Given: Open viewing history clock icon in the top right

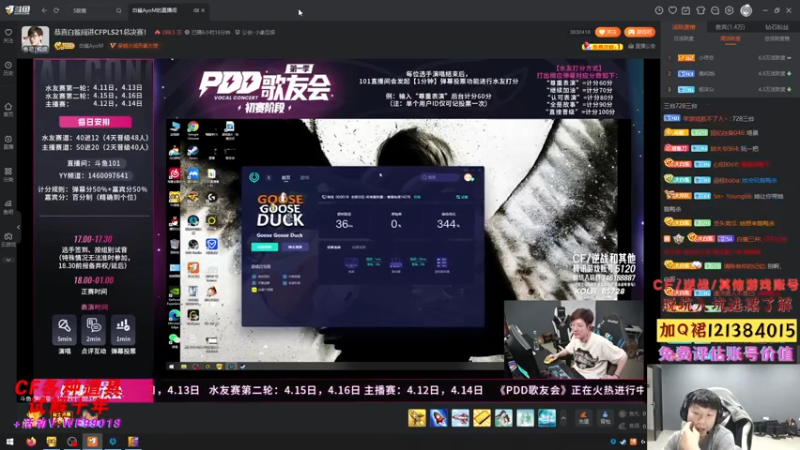Looking at the screenshot, I should pos(659,10).
